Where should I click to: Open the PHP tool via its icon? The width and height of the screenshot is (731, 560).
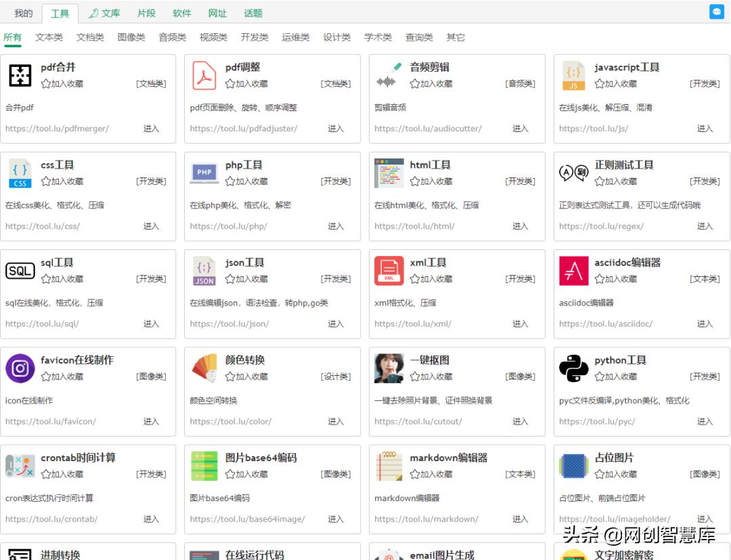[204, 173]
